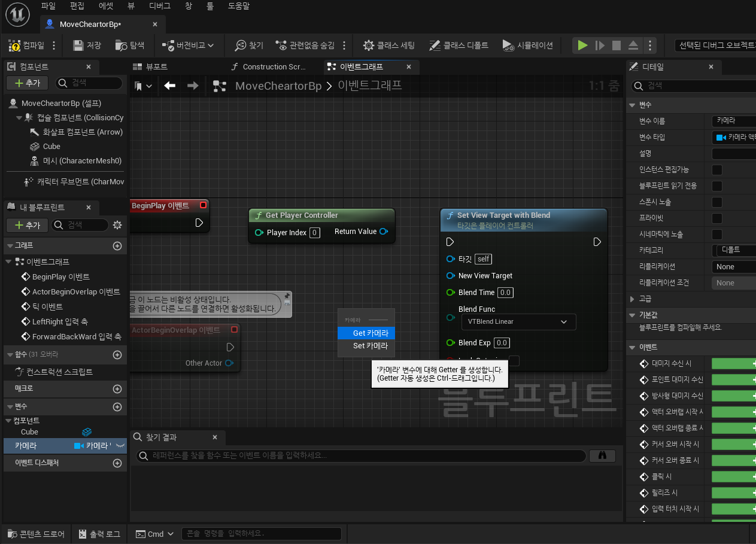
Task: Toggle 블루프린트 읽기 전용 checkbox
Action: tap(716, 186)
